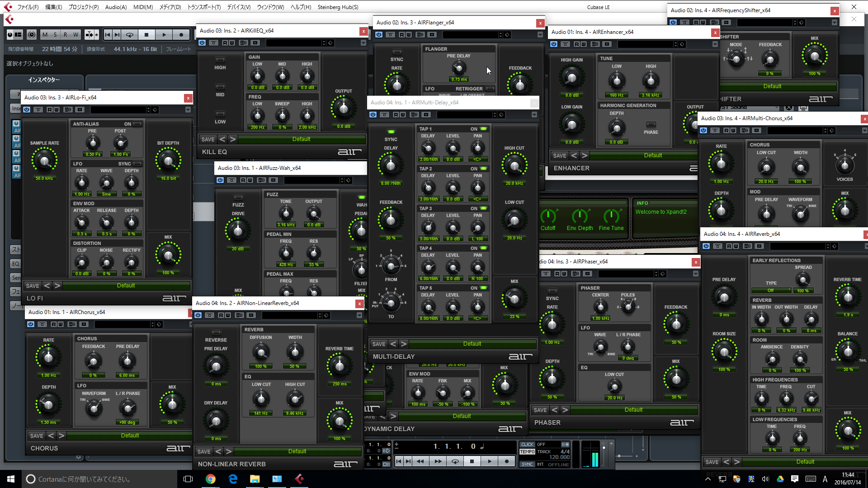
Task: Click the power bypass icon in AIRKillEQ window
Action: pos(202,43)
